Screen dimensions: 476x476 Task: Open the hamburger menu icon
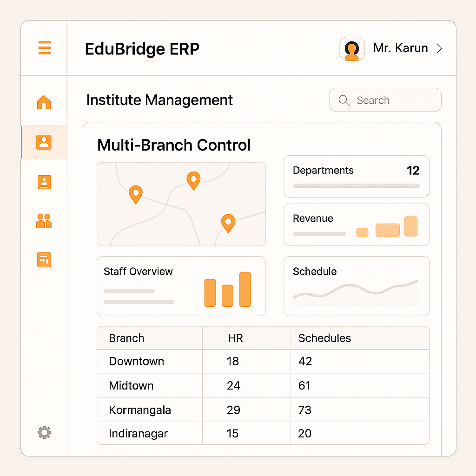(45, 48)
